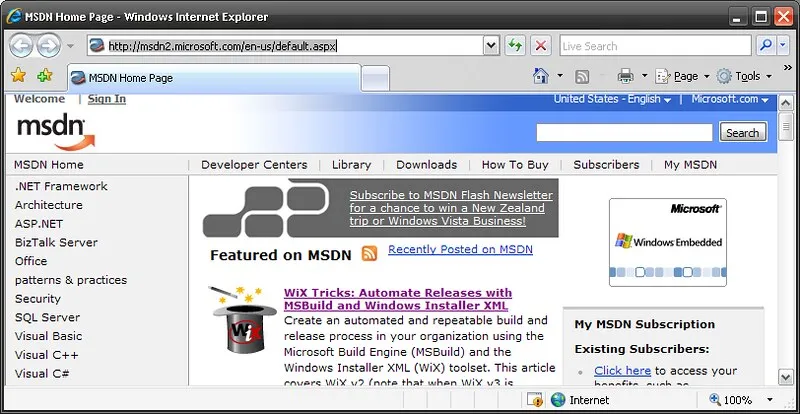Click the 100% zoom level button
The image size is (800, 414).
(731, 400)
